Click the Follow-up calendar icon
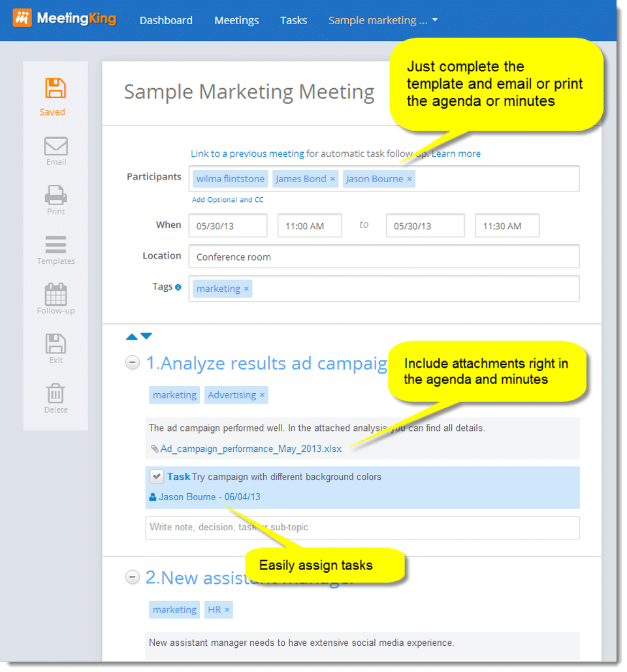Image resolution: width=627 pixels, height=672 pixels. (x=56, y=294)
